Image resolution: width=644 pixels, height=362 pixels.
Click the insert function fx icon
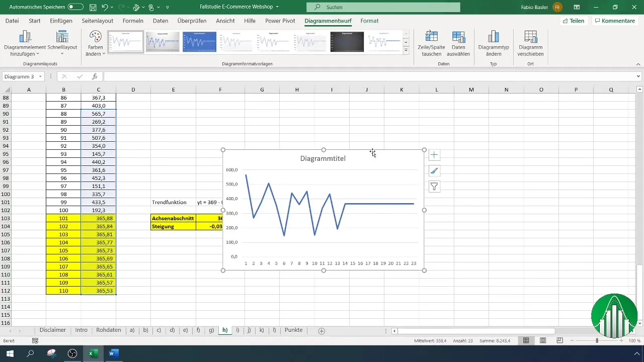coord(95,76)
